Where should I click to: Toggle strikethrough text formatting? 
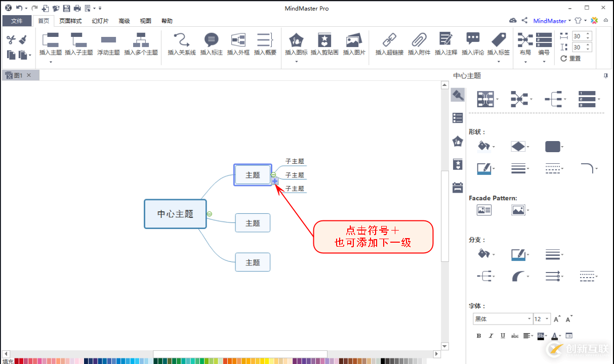515,336
